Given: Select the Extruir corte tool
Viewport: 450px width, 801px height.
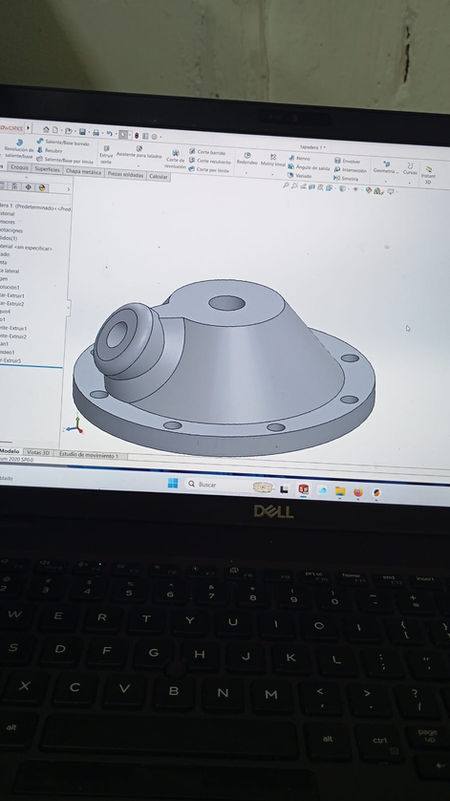Looking at the screenshot, I should pyautogui.click(x=106, y=154).
